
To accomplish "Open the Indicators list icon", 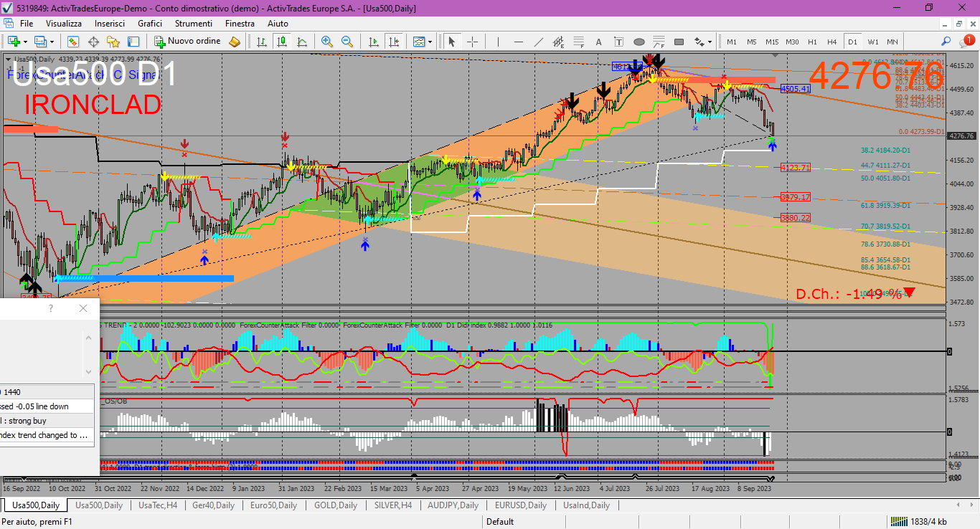I will click(x=418, y=42).
